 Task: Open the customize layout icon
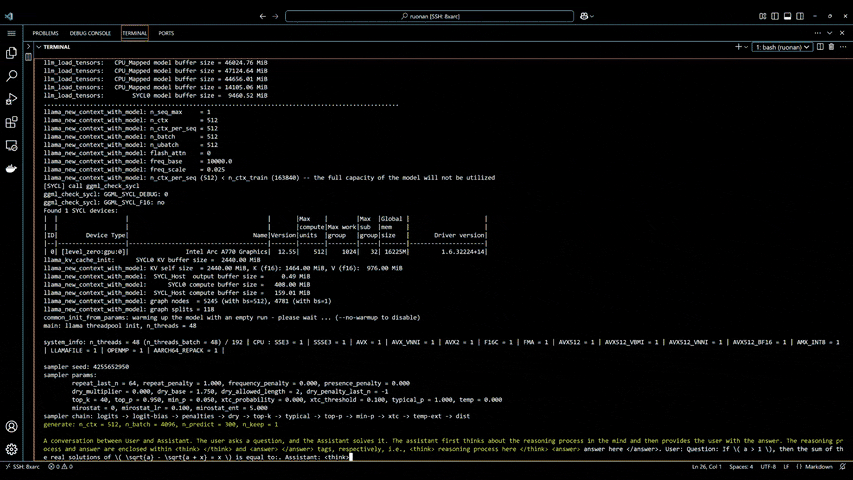(x=763, y=16)
